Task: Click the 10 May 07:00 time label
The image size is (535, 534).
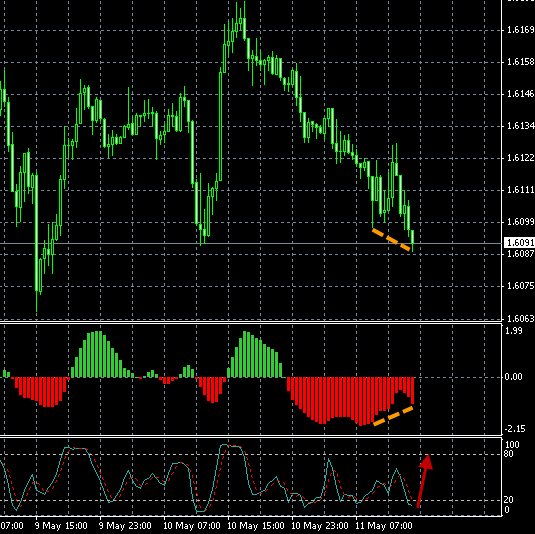Action: (x=191, y=526)
